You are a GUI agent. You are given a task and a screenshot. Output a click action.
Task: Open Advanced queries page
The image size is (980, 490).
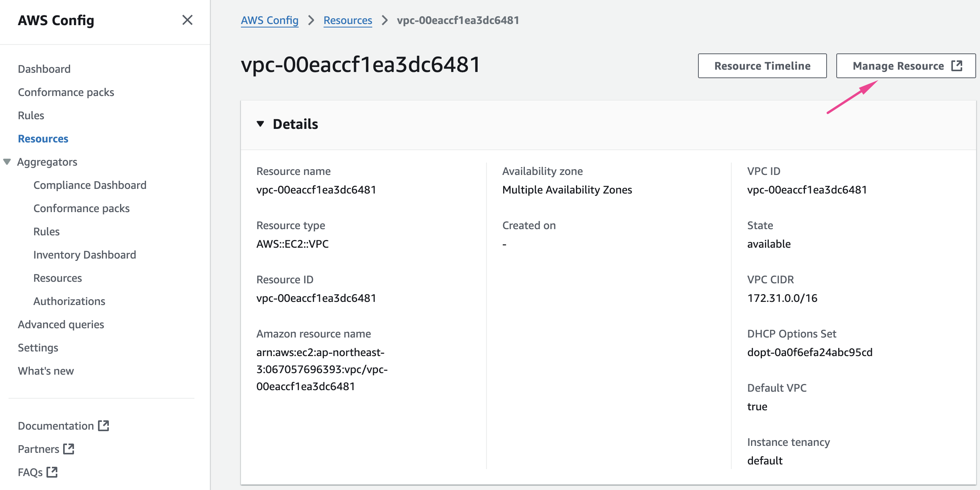[x=61, y=324]
